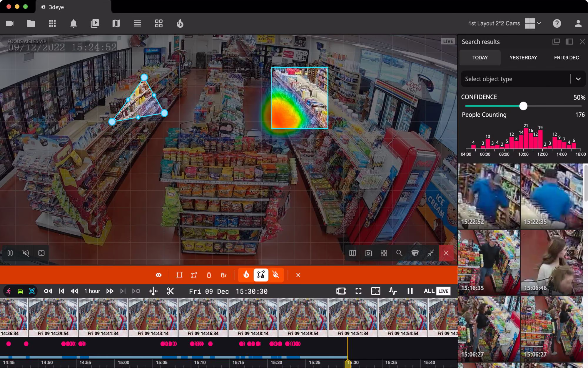Open the video clips library icon

95,23
